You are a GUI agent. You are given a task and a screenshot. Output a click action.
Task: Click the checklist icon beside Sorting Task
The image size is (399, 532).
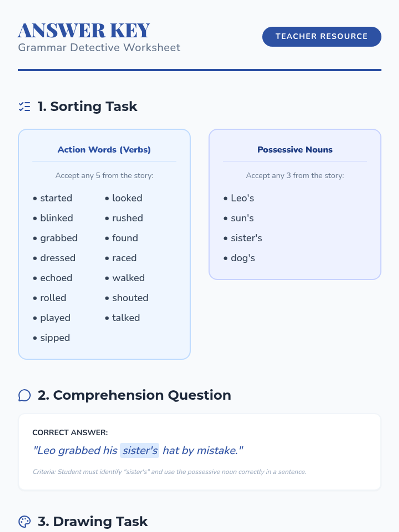coord(24,107)
